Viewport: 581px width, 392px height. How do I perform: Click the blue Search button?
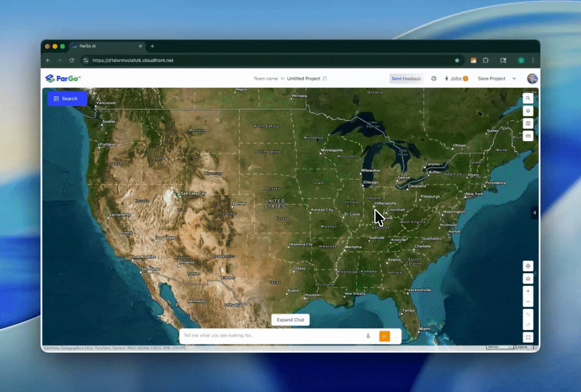(x=67, y=98)
